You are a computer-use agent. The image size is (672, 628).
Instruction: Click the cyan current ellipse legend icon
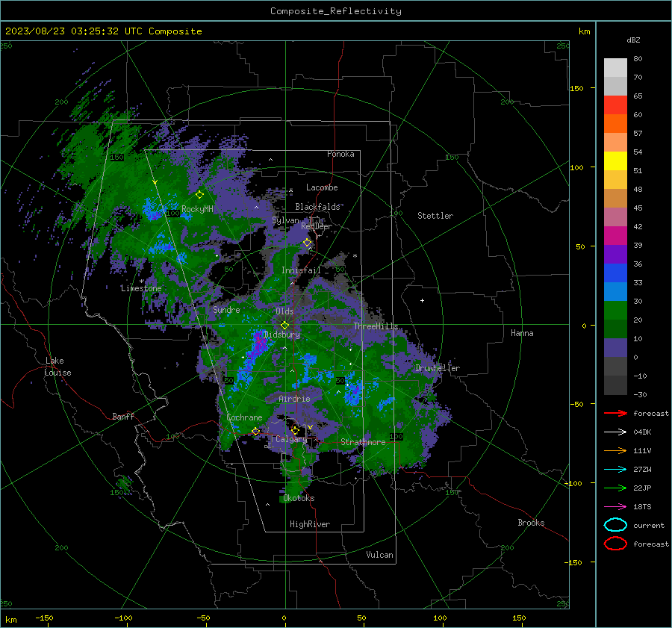click(x=615, y=525)
